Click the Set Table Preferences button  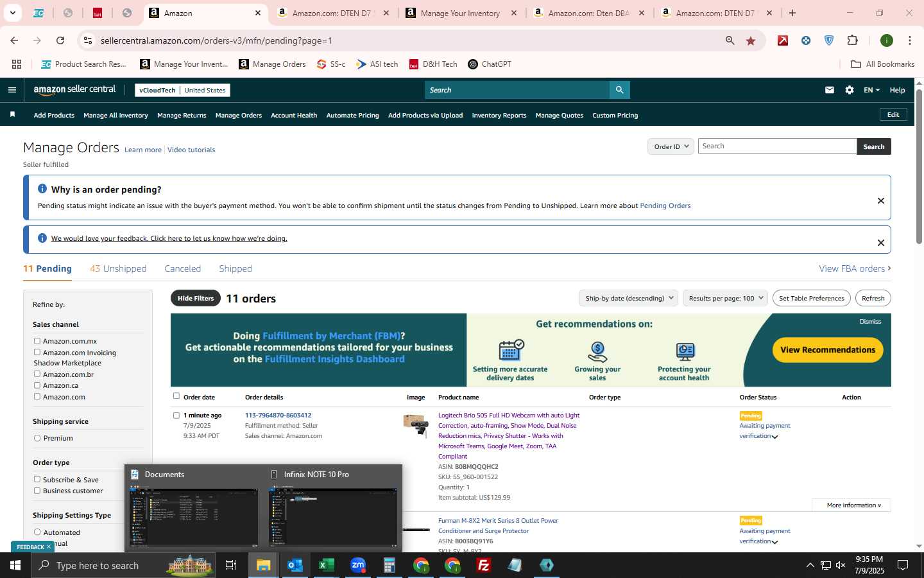tap(812, 298)
